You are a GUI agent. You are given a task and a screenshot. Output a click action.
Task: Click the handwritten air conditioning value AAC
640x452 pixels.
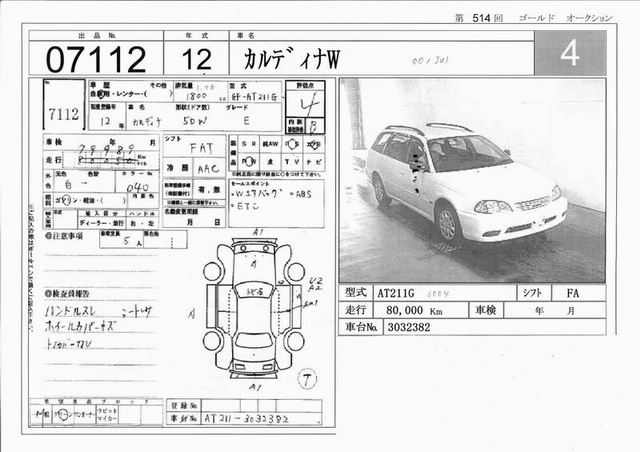click(208, 169)
